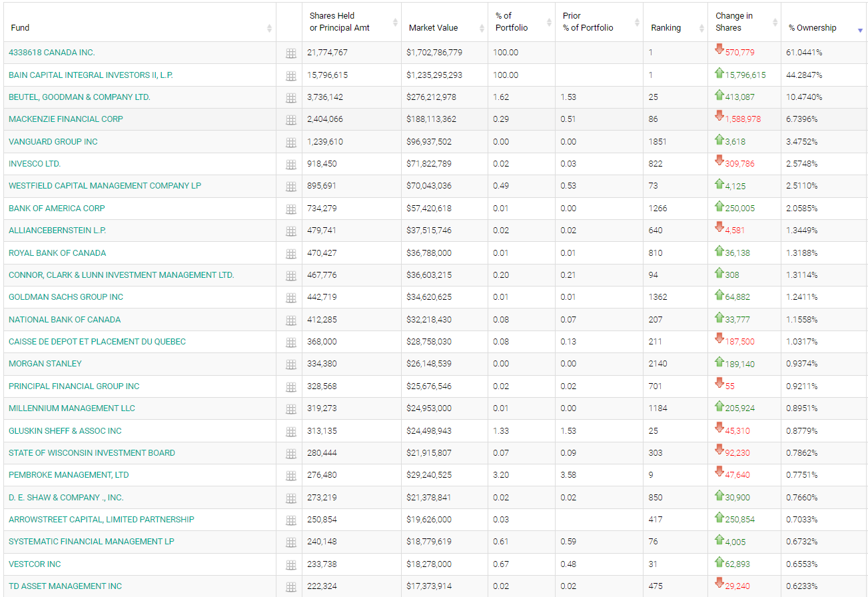Open ALLIANCEBERNSTEIN L.P. link
The height and width of the screenshot is (597, 868).
click(57, 231)
